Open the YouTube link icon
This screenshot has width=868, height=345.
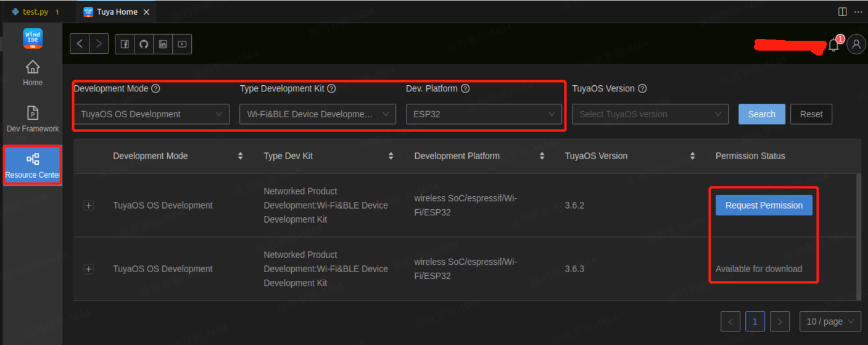click(182, 44)
